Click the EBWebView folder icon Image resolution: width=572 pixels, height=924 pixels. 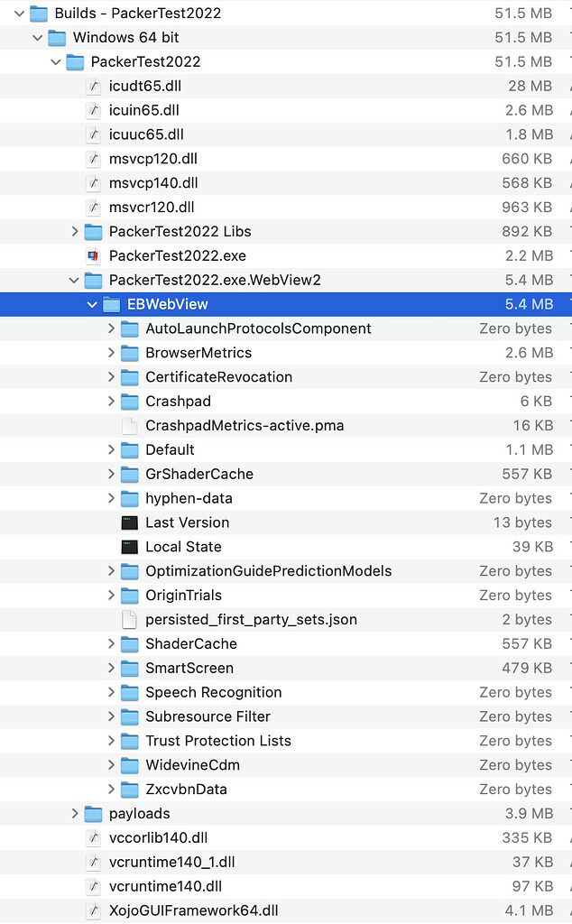(112, 304)
